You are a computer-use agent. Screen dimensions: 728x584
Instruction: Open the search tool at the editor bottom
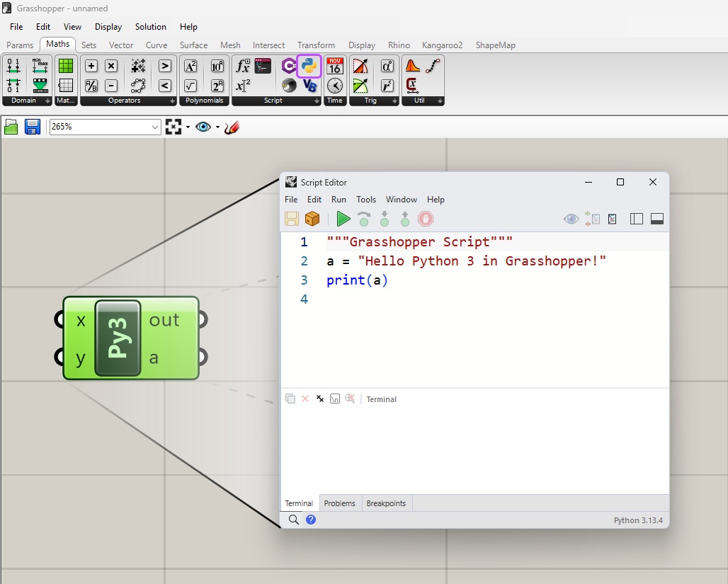(x=292, y=519)
